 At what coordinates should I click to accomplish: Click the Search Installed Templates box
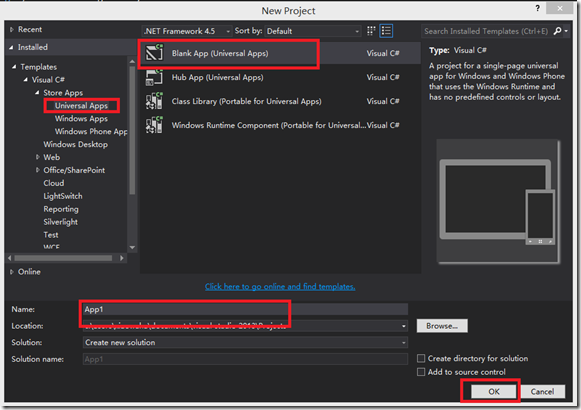(x=487, y=31)
